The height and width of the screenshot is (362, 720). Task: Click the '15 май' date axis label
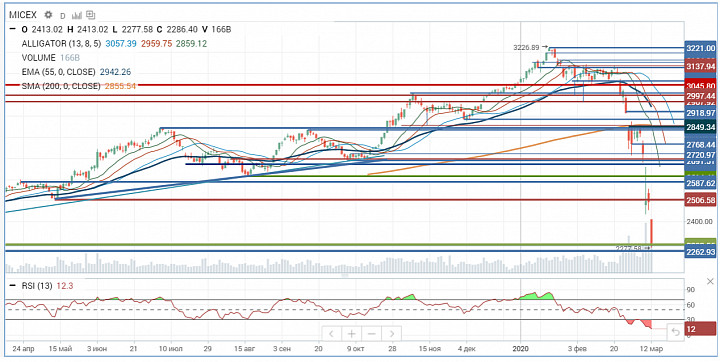pyautogui.click(x=60, y=349)
